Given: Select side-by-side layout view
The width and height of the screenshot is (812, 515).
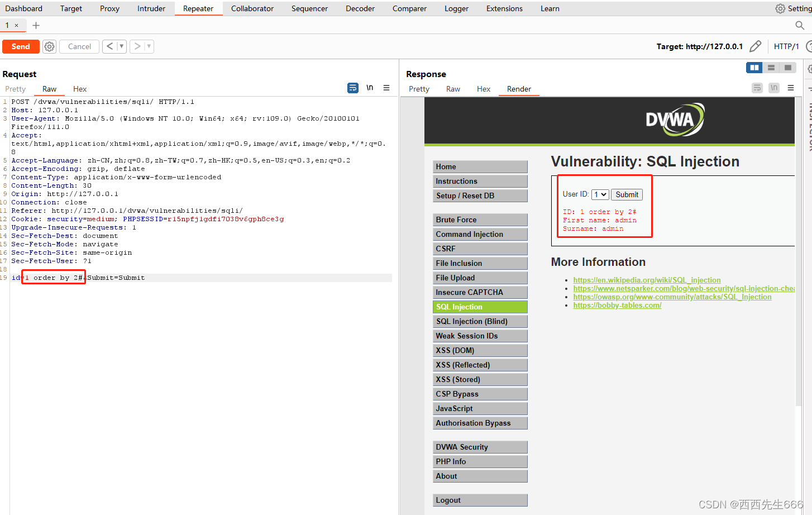Looking at the screenshot, I should 754,68.
